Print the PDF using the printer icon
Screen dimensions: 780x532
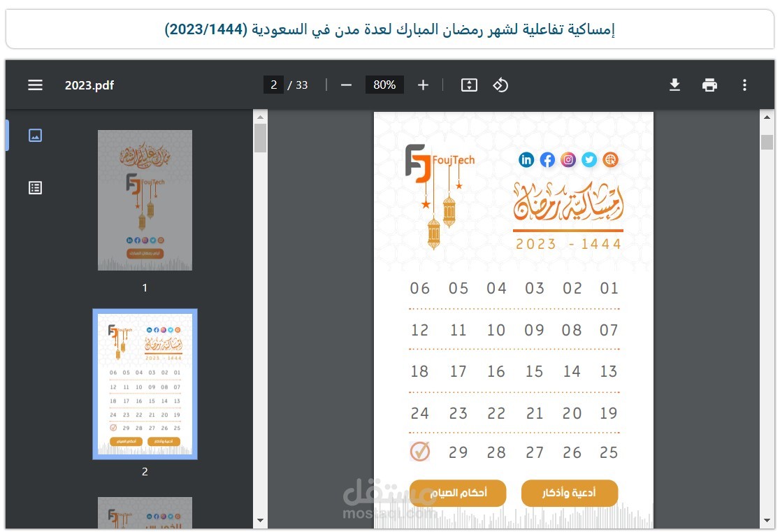coord(709,85)
